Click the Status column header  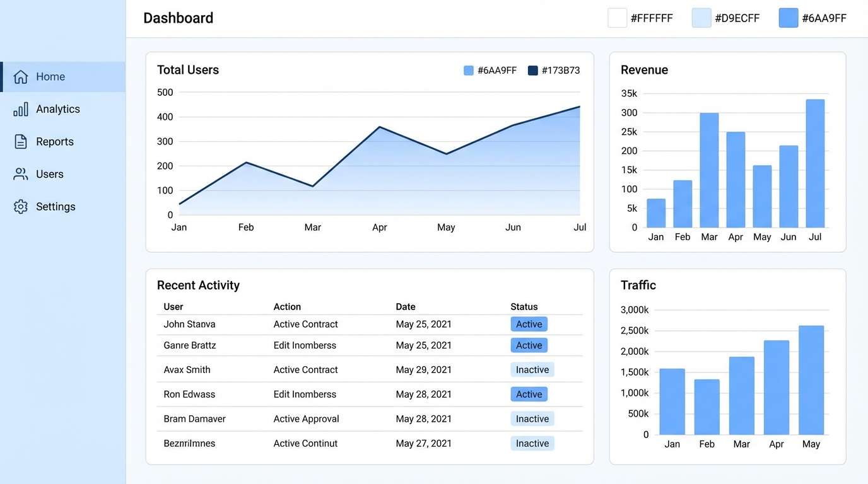click(x=524, y=307)
